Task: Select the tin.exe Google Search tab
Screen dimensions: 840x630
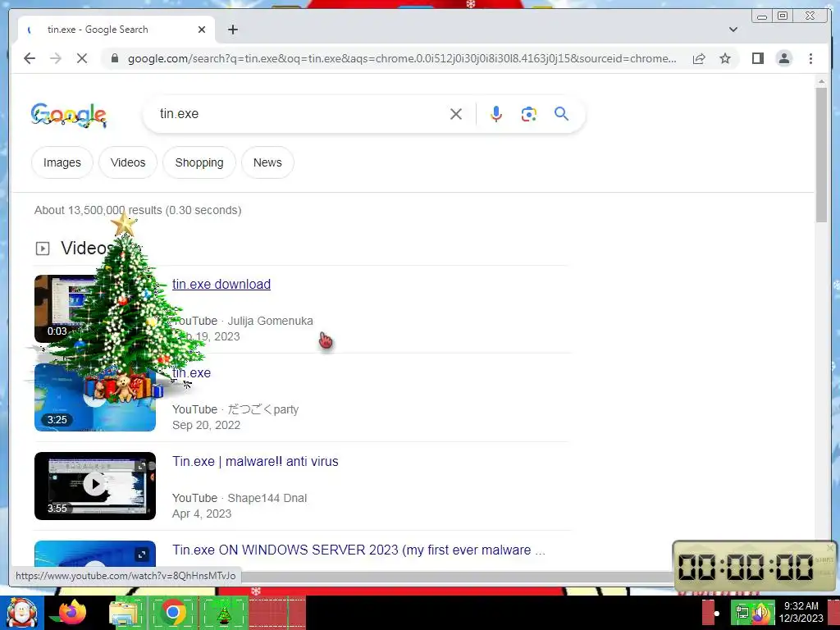Action: click(115, 30)
